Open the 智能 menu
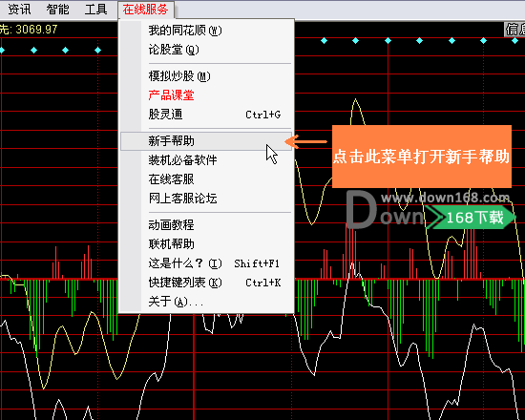The width and height of the screenshot is (525, 420). [57, 10]
